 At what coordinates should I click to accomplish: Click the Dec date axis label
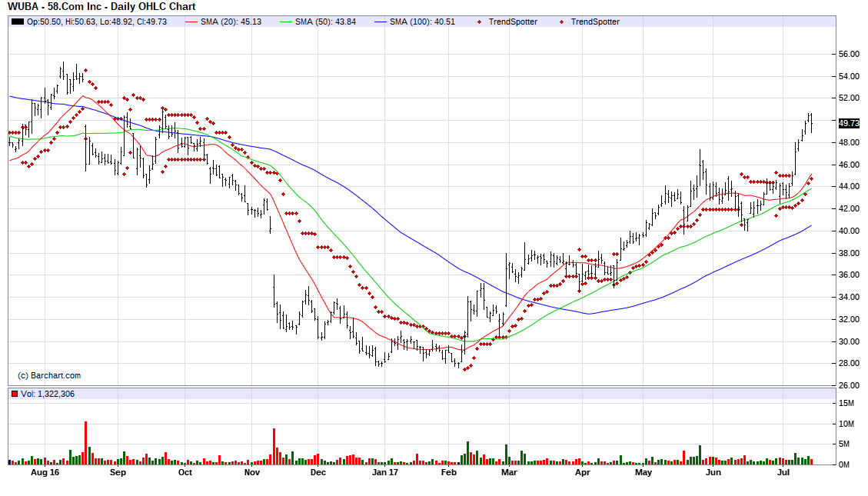pyautogui.click(x=318, y=472)
